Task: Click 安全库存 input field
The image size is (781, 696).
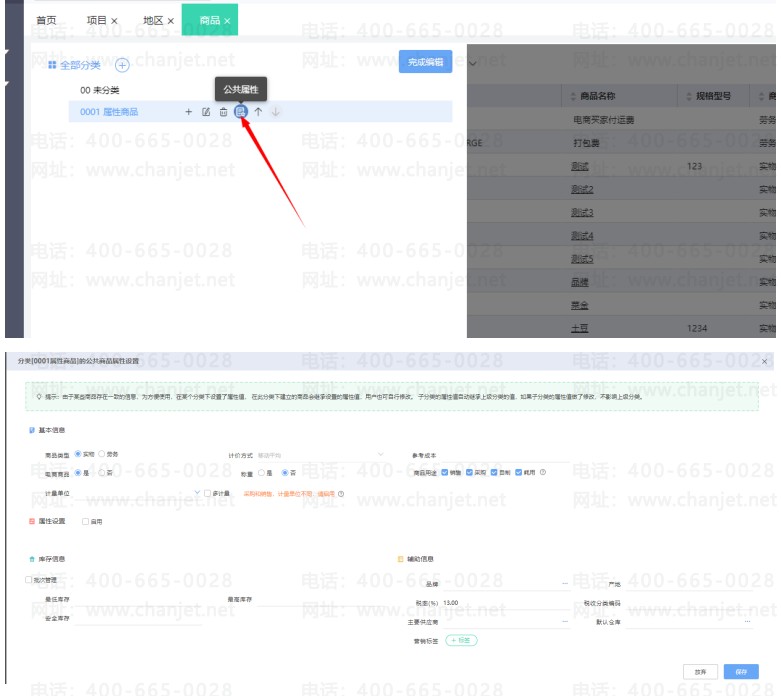Action: (138, 618)
